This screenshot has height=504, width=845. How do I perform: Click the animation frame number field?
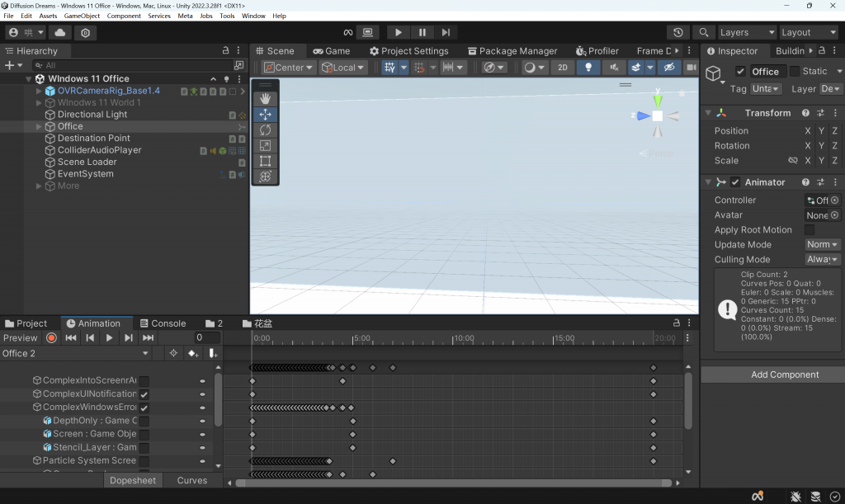click(x=207, y=337)
